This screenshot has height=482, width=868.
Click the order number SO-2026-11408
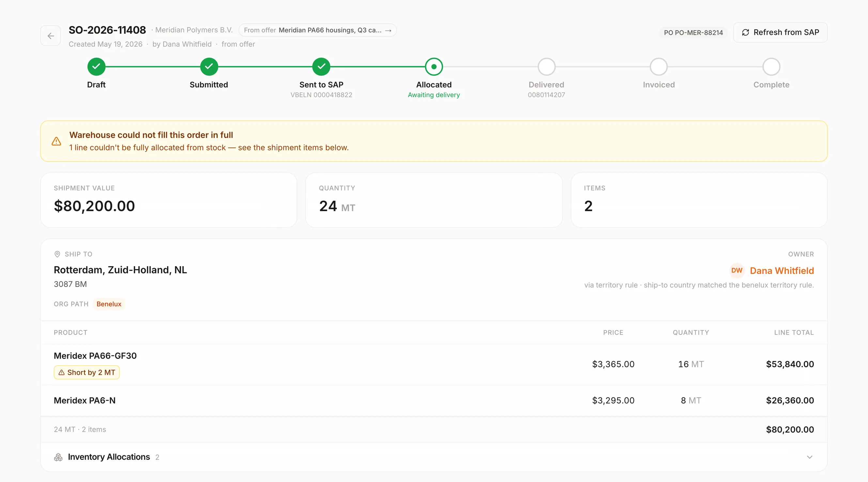point(107,30)
